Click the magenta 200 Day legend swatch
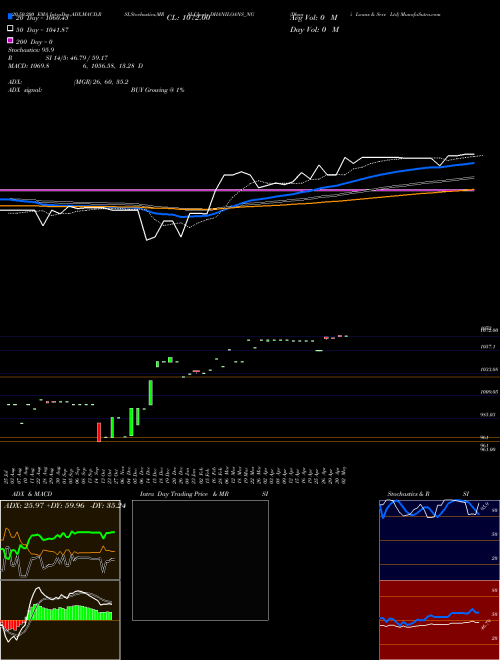Screen dimensions: 500x660 10,40
